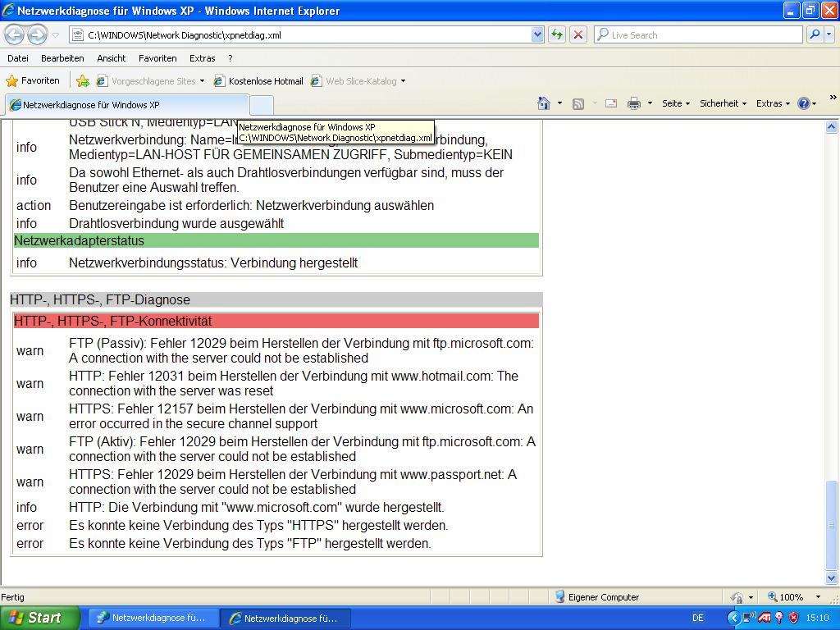Click the FTP (Aktiv) Fehler 12029 warning text
840x630 pixels.
[x=302, y=449]
